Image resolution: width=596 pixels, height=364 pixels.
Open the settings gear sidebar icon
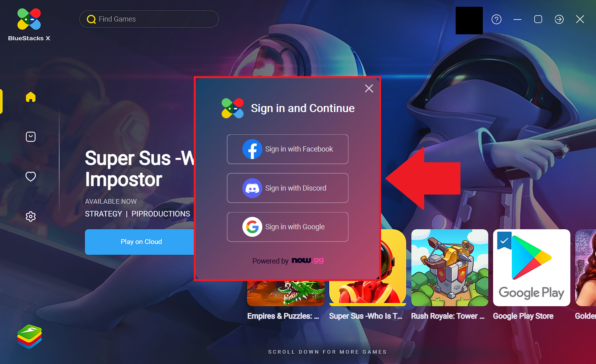tap(31, 216)
